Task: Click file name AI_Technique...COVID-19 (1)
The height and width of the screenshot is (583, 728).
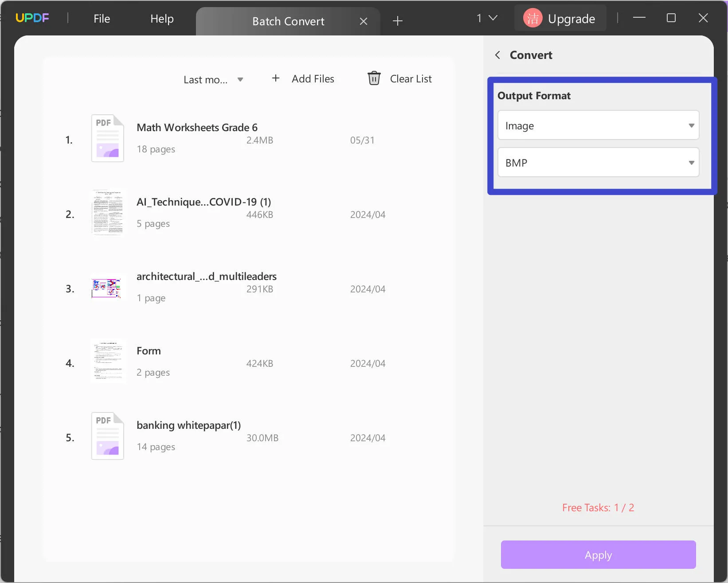Action: tap(204, 202)
